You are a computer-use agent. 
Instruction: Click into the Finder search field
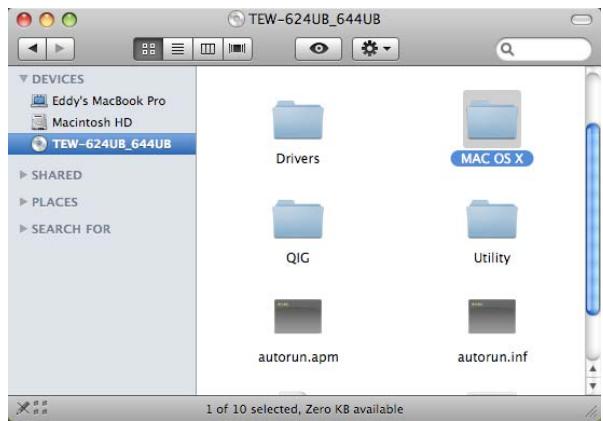(x=543, y=49)
